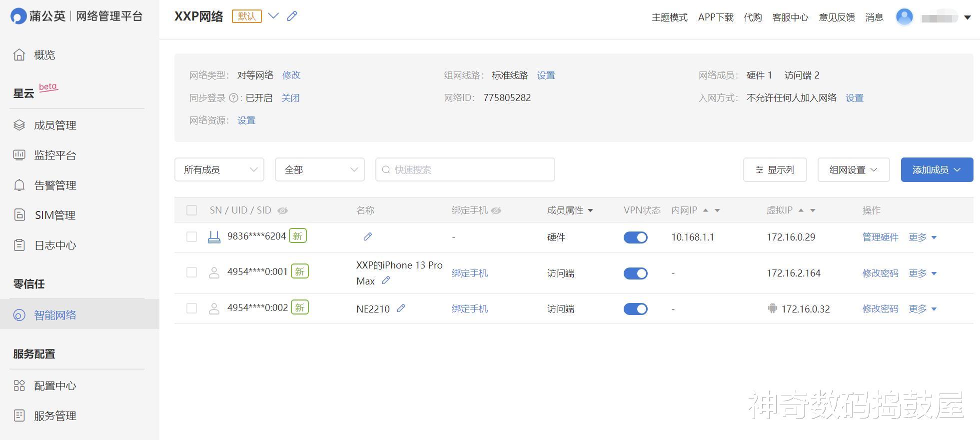Sort ascending by 内网IP up arrow
The image size is (980, 440).
point(706,210)
